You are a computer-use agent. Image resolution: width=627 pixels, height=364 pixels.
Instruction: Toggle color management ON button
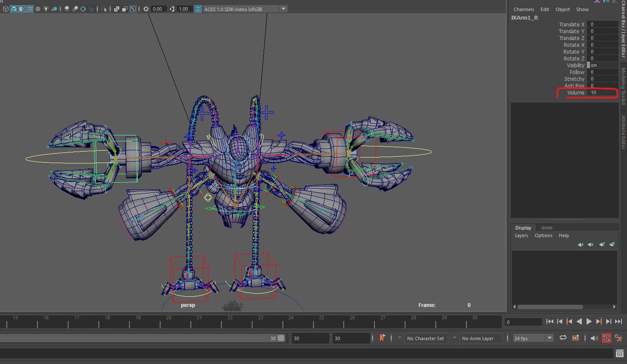199,9
